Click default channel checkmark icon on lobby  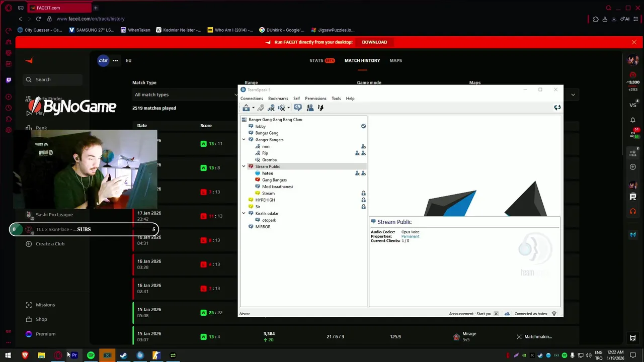tap(363, 126)
